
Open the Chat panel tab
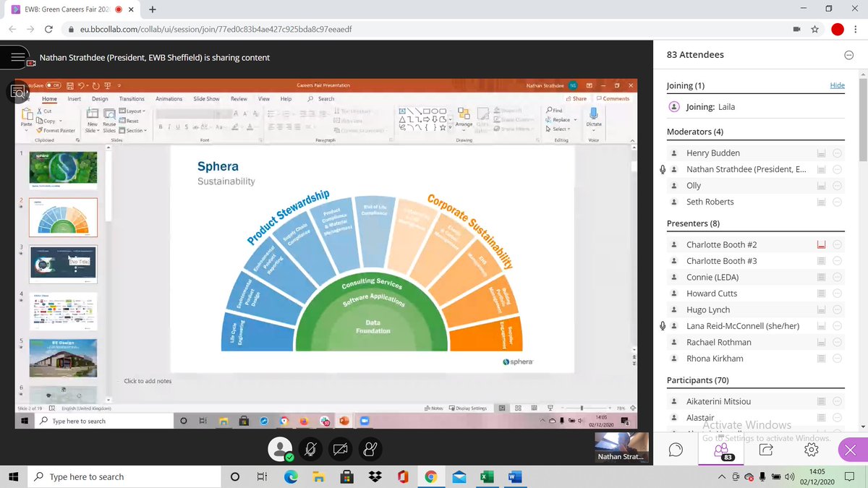[676, 450]
